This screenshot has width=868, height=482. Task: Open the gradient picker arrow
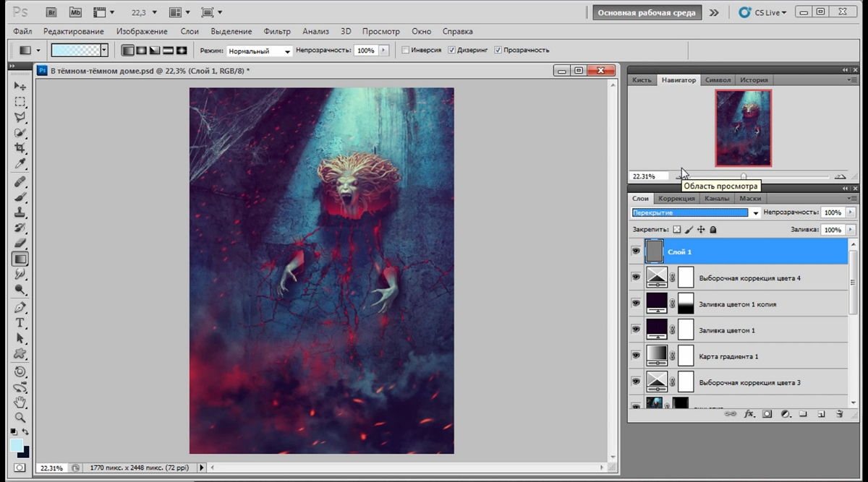coord(104,51)
